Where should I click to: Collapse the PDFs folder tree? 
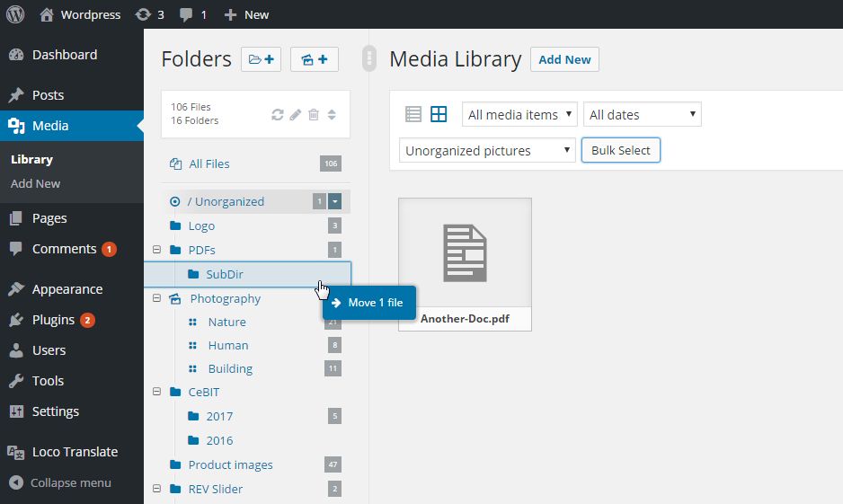click(156, 250)
